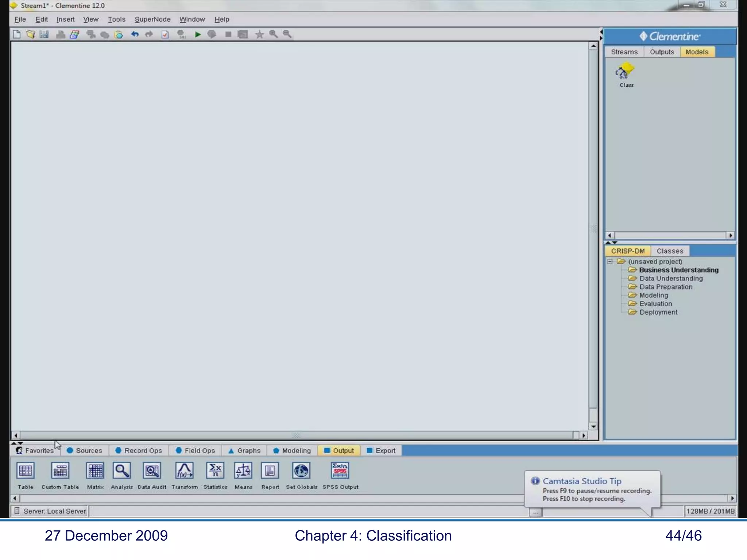The width and height of the screenshot is (747, 560).
Task: Open the Classes project tab
Action: point(670,251)
